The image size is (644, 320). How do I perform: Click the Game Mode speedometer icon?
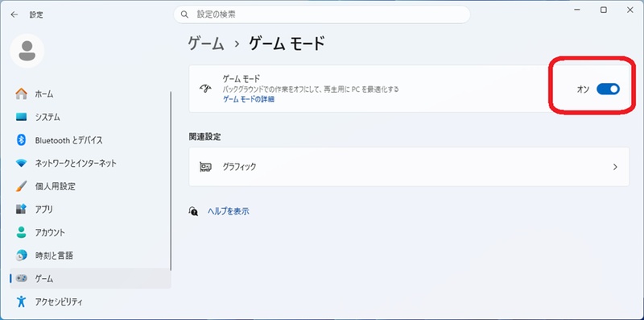pos(205,89)
